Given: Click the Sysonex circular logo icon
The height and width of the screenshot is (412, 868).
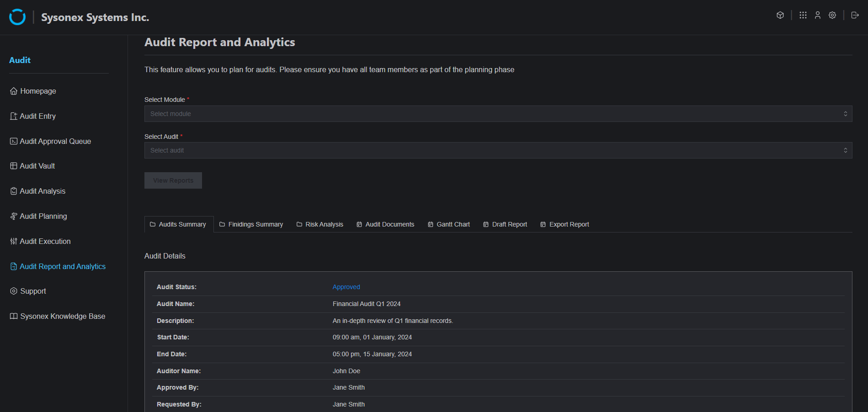Looking at the screenshot, I should (x=17, y=17).
